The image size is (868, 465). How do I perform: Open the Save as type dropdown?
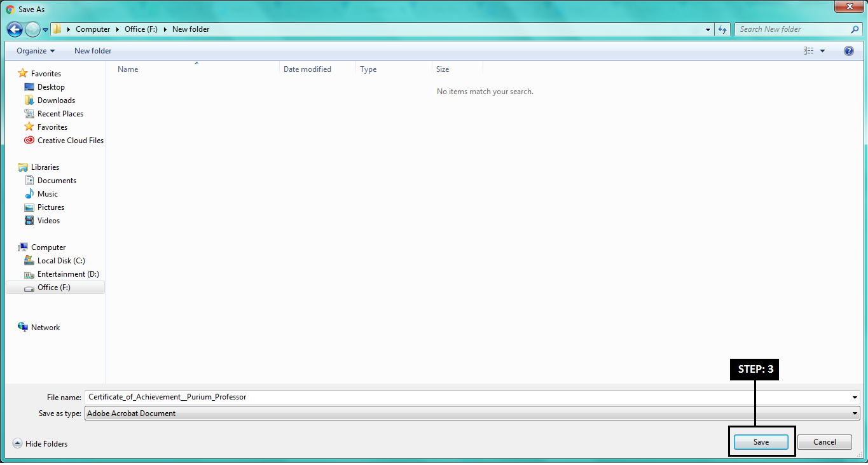click(472, 413)
